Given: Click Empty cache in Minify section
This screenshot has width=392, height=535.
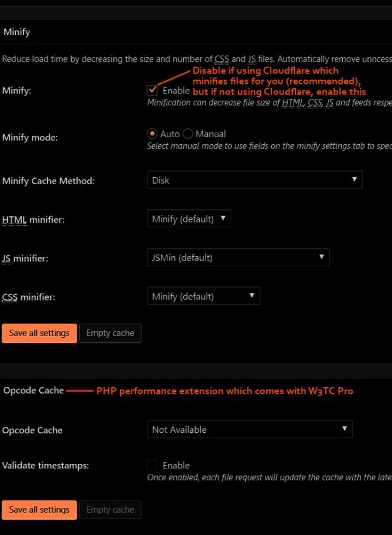Looking at the screenshot, I should (x=110, y=333).
